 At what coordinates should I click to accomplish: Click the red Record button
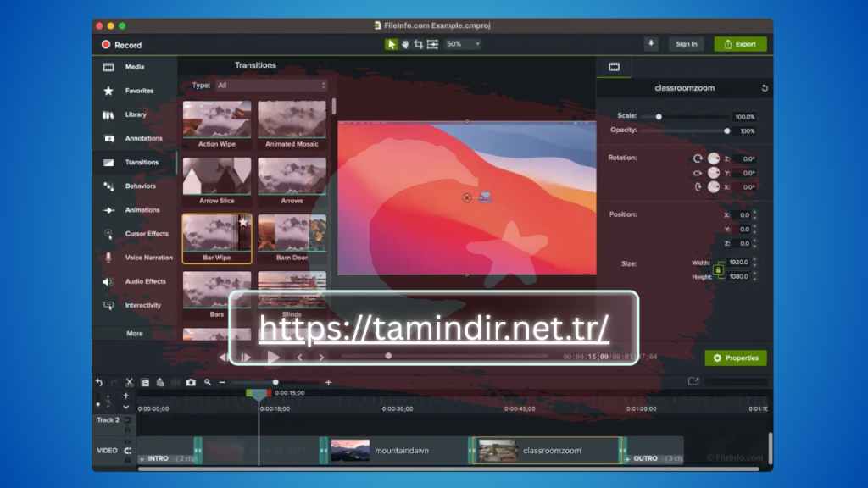[x=122, y=45]
